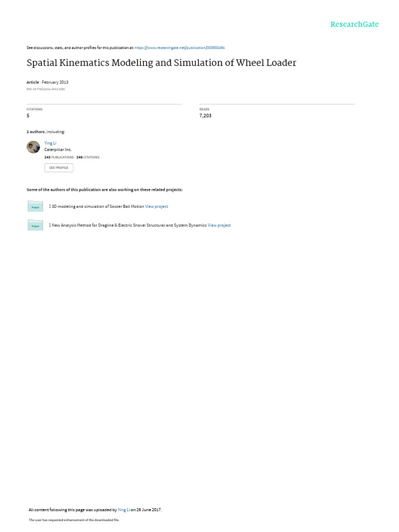Click the 3D modeling and simulation project title
Image resolution: width=399 pixels, height=532 pixels.
[98, 206]
